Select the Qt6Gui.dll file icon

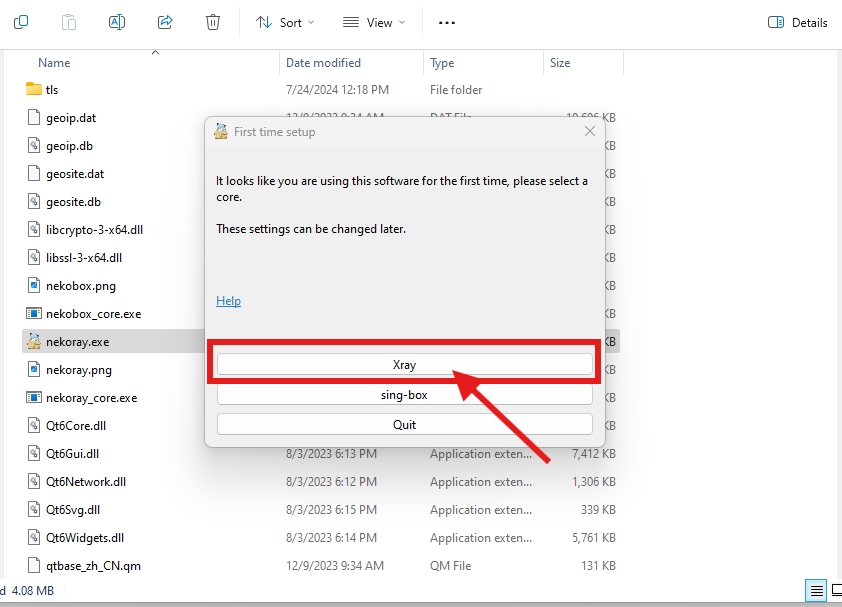(x=34, y=453)
